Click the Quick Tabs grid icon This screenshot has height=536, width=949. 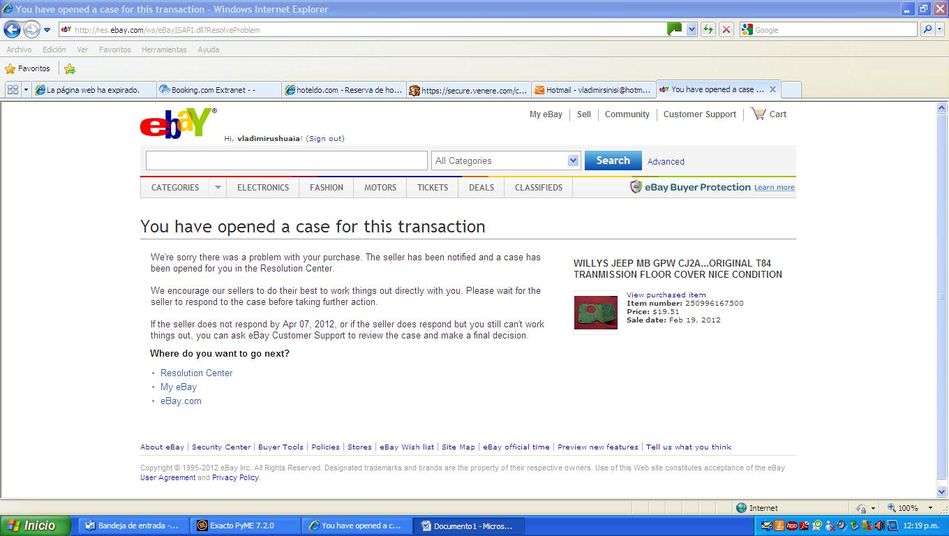click(x=12, y=90)
